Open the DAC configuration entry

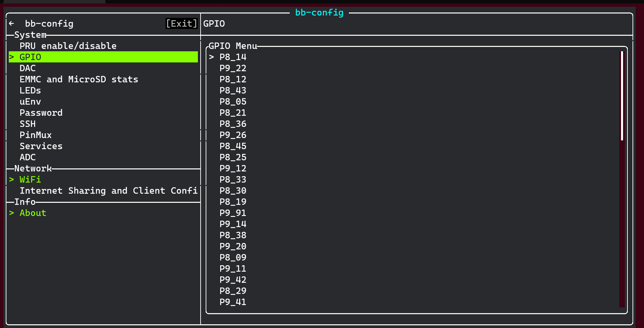click(x=28, y=68)
